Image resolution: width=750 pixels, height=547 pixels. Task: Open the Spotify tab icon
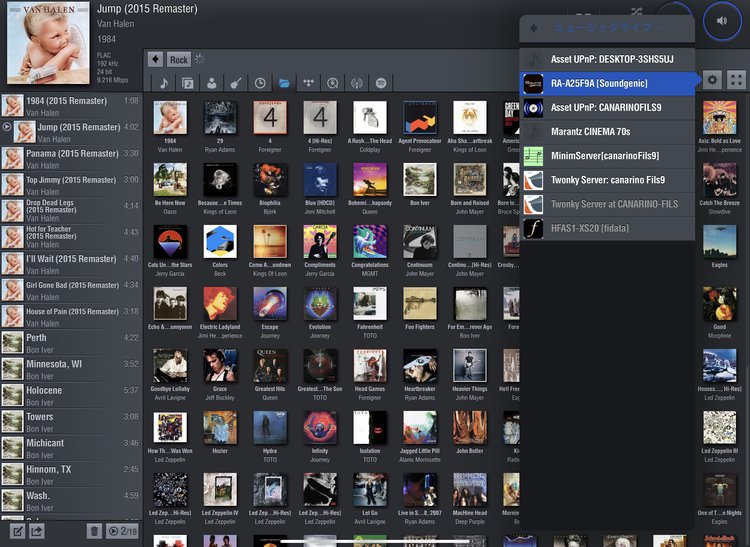pos(381,83)
